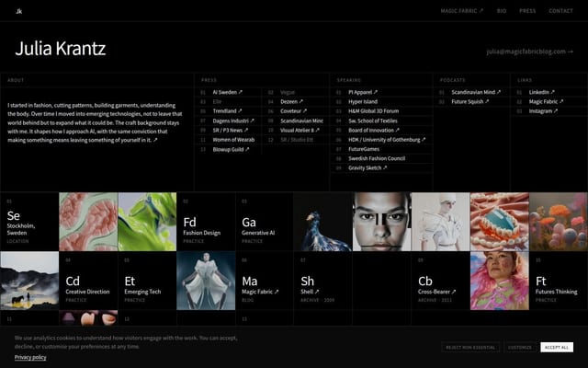Click the Scandinavian Mind press entry
This screenshot has height=368, width=588.
(301, 121)
